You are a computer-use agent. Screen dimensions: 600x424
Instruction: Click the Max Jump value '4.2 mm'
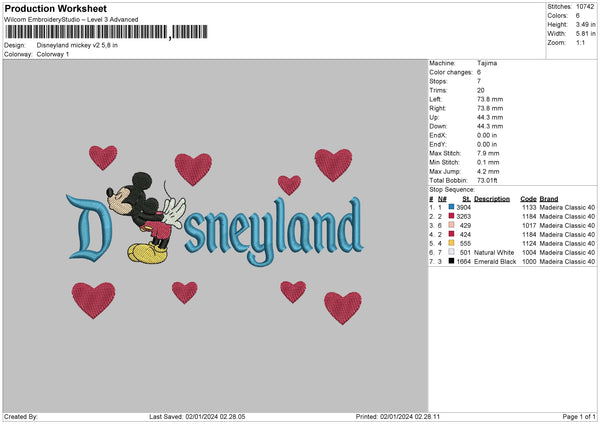coord(488,171)
